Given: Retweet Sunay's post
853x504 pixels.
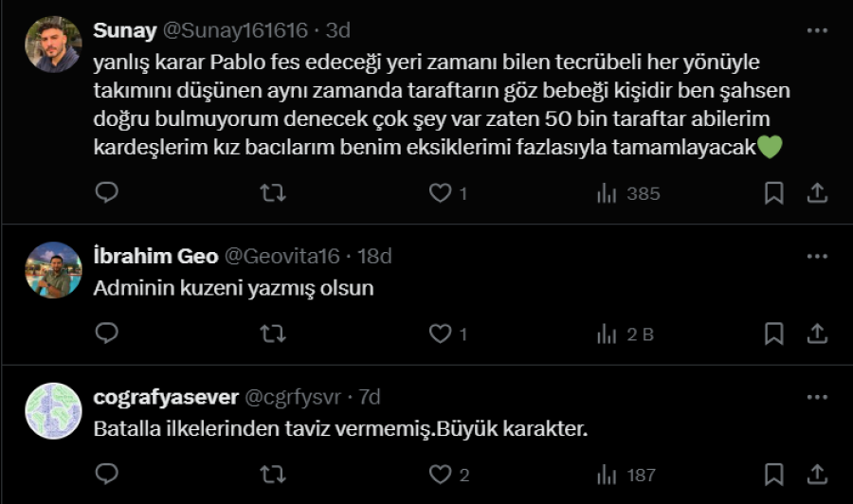Looking at the screenshot, I should [273, 193].
